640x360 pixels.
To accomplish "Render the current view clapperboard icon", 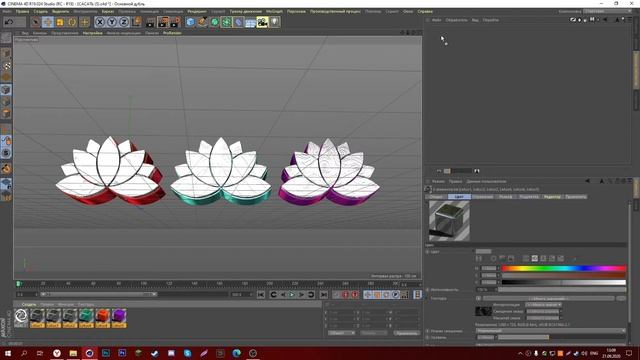I will coord(151,22).
